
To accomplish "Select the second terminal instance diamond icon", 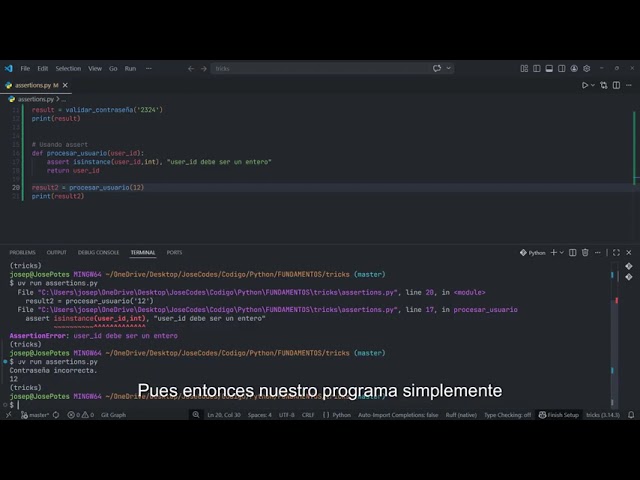I will [x=629, y=277].
